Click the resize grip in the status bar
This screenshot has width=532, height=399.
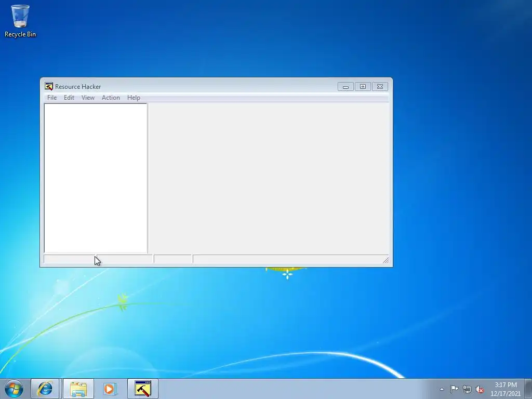386,260
